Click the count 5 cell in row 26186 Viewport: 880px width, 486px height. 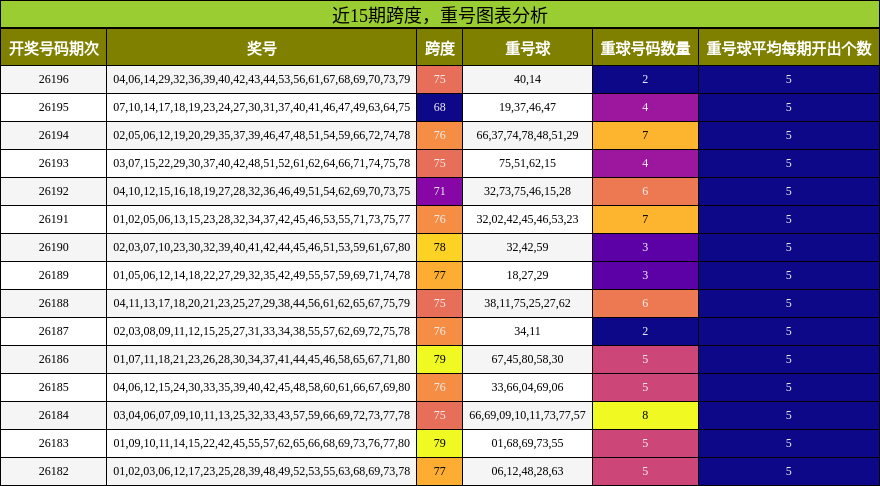(645, 360)
